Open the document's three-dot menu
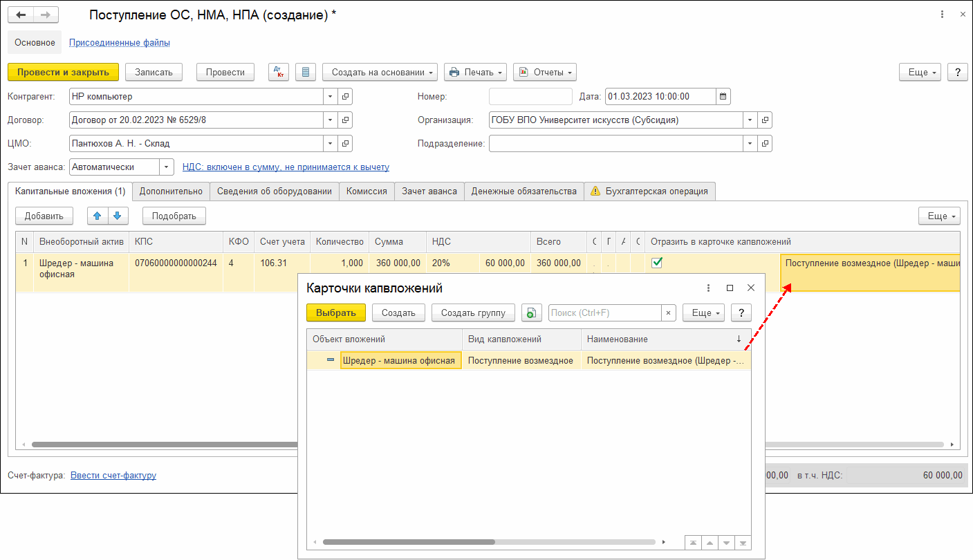The height and width of the screenshot is (560, 973). tap(943, 15)
